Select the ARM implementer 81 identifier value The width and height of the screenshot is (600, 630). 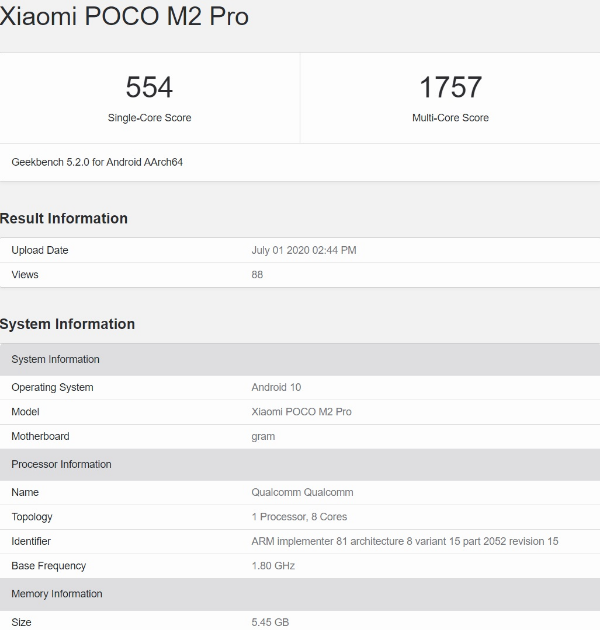pos(405,542)
